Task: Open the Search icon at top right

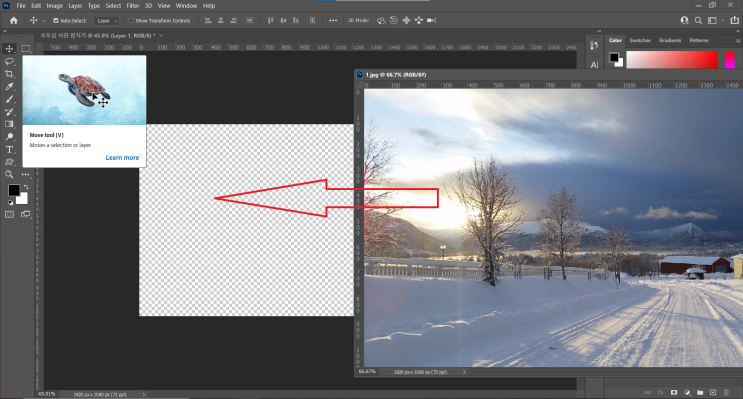Action: (x=698, y=20)
